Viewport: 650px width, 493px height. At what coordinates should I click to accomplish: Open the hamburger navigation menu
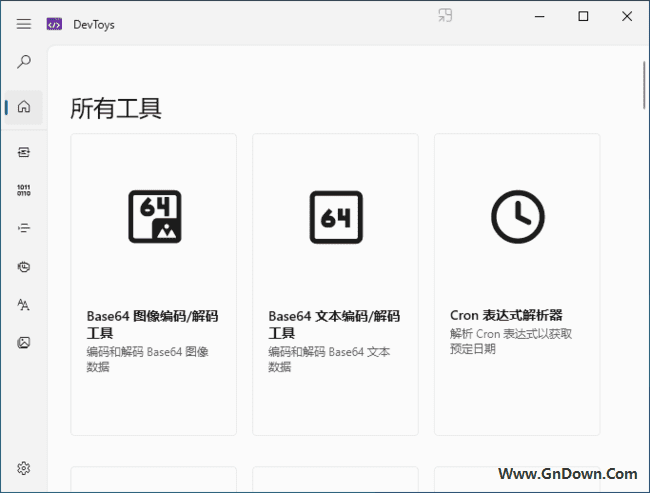24,24
